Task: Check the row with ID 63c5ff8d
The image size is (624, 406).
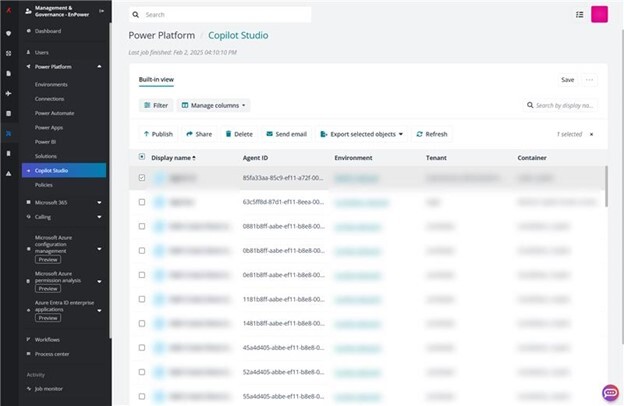Action: [142, 202]
